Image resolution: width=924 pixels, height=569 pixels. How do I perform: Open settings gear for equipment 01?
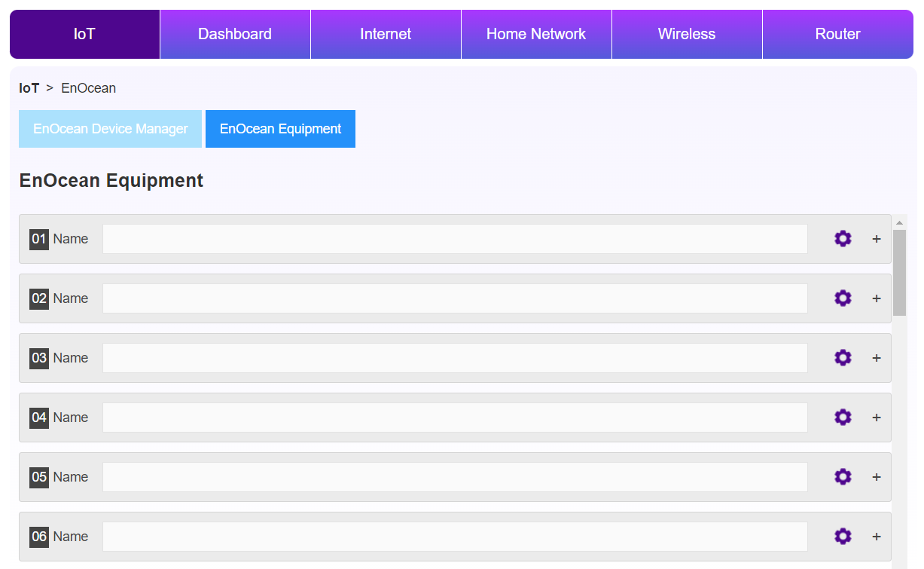pyautogui.click(x=843, y=239)
